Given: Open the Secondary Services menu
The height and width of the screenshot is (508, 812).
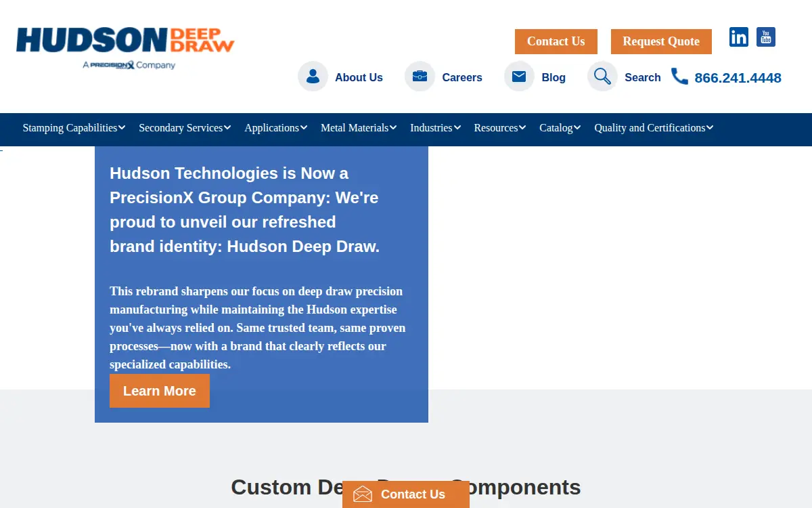Looking at the screenshot, I should [x=181, y=127].
